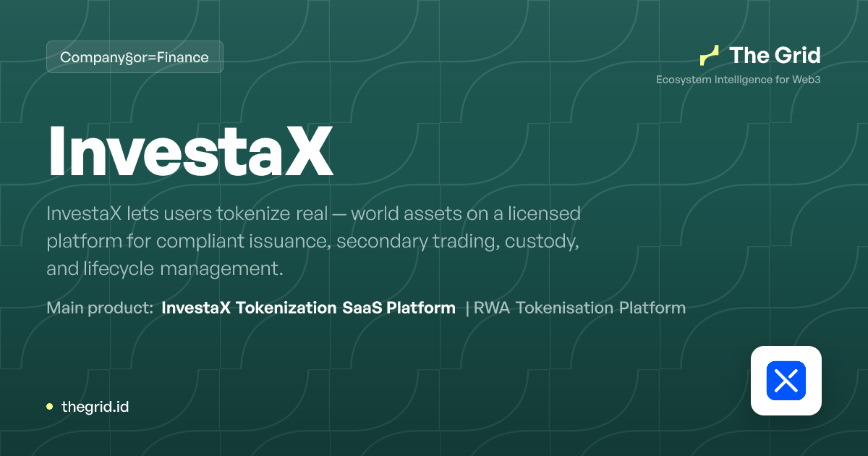The height and width of the screenshot is (456, 868).
Task: Click "Ecosystem Intelligence for Web3" tagline
Action: 739,80
